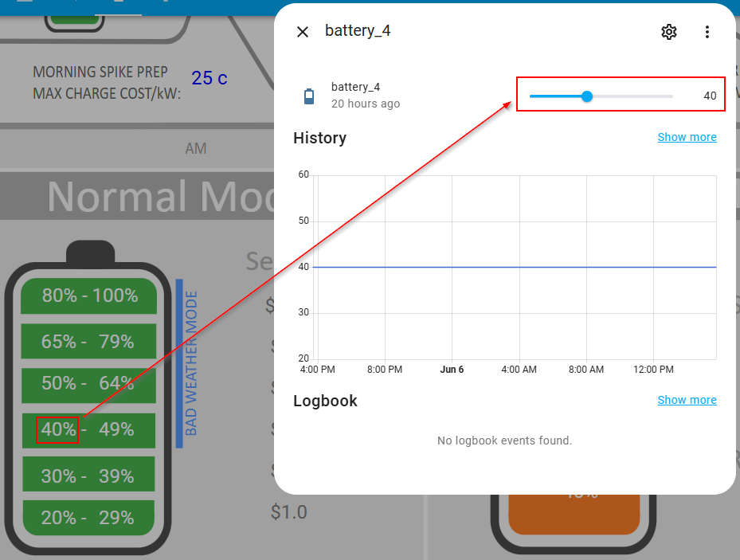Open battery_4 entity settings gear

point(669,32)
